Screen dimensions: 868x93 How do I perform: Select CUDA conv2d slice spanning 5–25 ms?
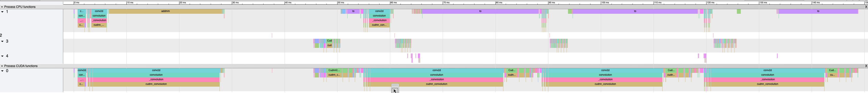pos(156,70)
